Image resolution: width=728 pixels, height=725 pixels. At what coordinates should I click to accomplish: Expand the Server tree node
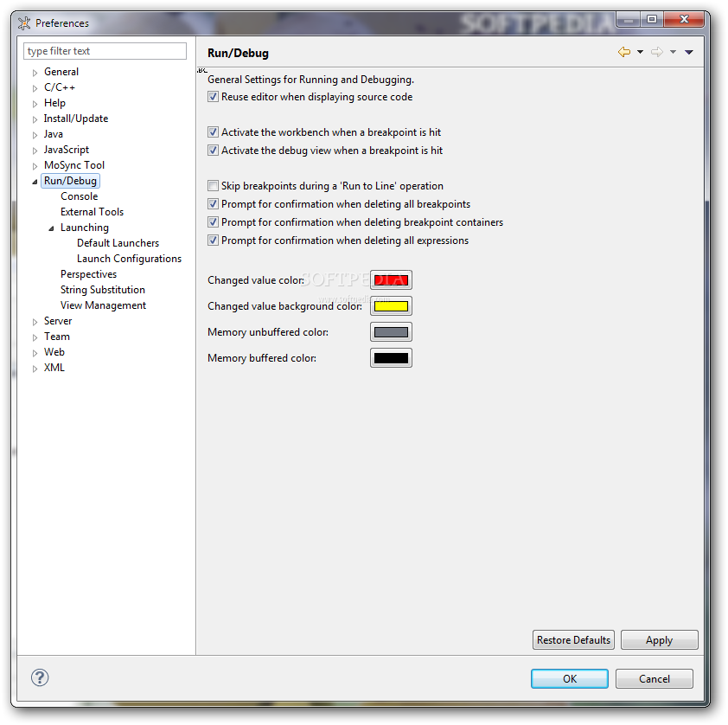[x=35, y=321]
